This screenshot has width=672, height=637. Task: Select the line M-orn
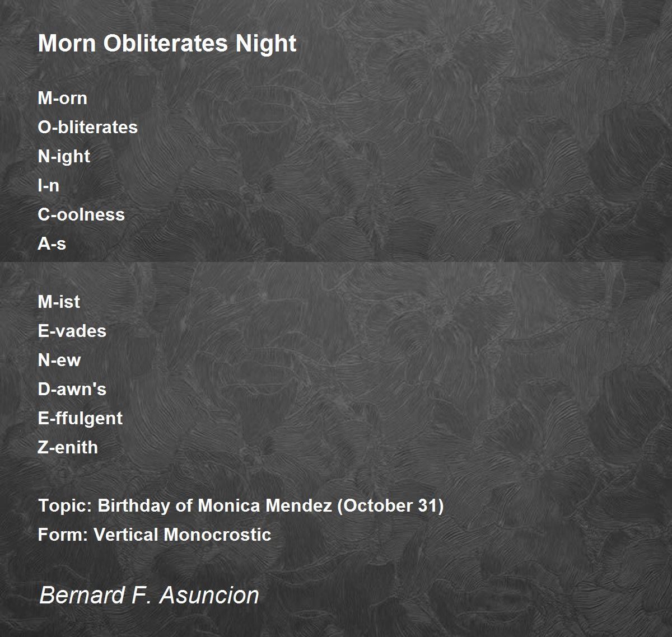62,99
